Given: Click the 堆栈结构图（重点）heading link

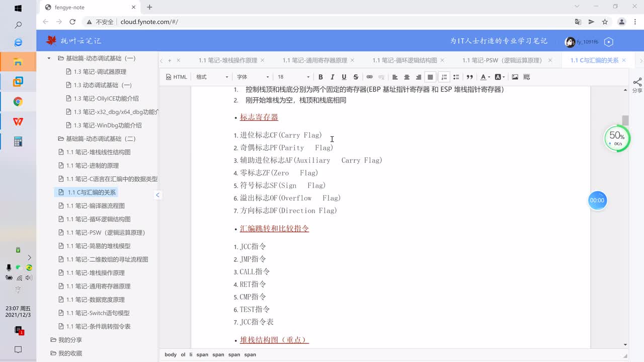Looking at the screenshot, I should pyautogui.click(x=274, y=340).
